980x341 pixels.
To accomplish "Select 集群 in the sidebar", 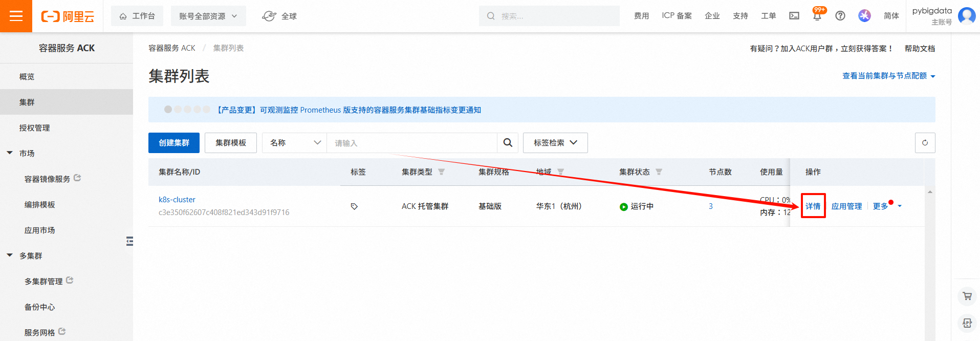I will click(x=67, y=102).
